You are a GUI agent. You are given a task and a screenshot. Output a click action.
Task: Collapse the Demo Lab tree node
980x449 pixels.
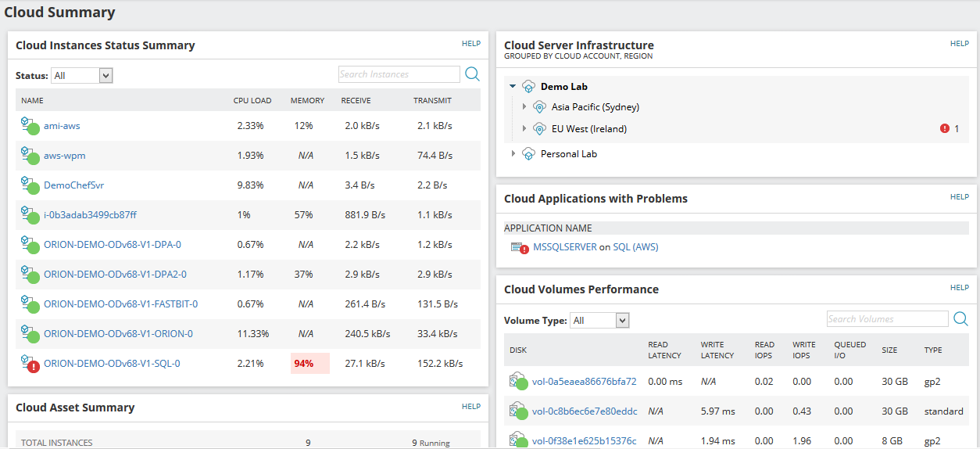[x=513, y=87]
